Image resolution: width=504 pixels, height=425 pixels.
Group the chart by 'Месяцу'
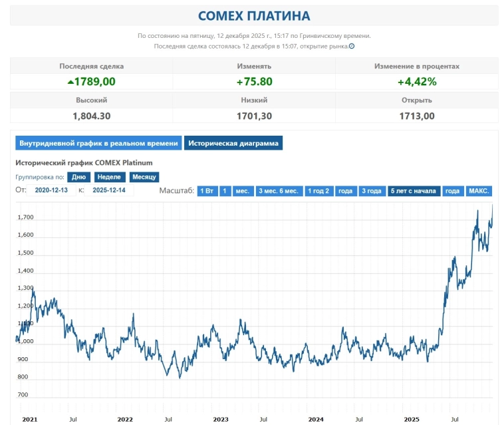pos(144,177)
